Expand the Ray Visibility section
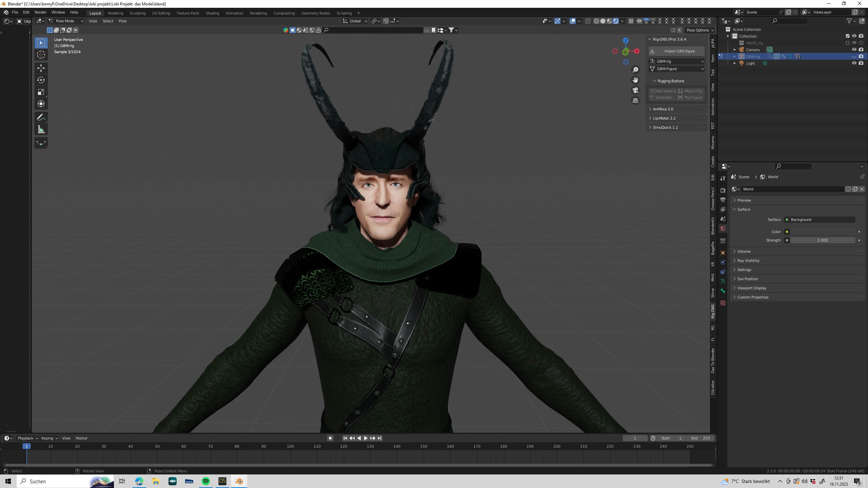This screenshot has height=488, width=868. [748, 261]
